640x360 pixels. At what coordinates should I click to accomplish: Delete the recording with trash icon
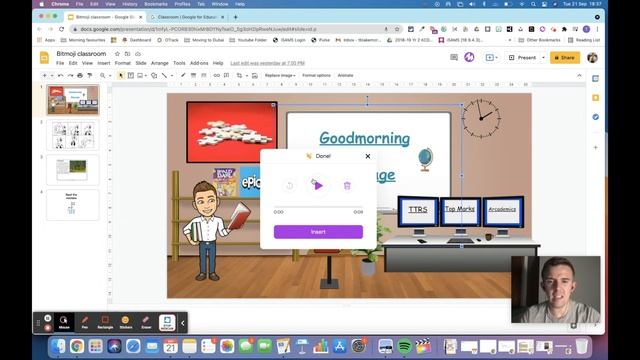pos(347,186)
